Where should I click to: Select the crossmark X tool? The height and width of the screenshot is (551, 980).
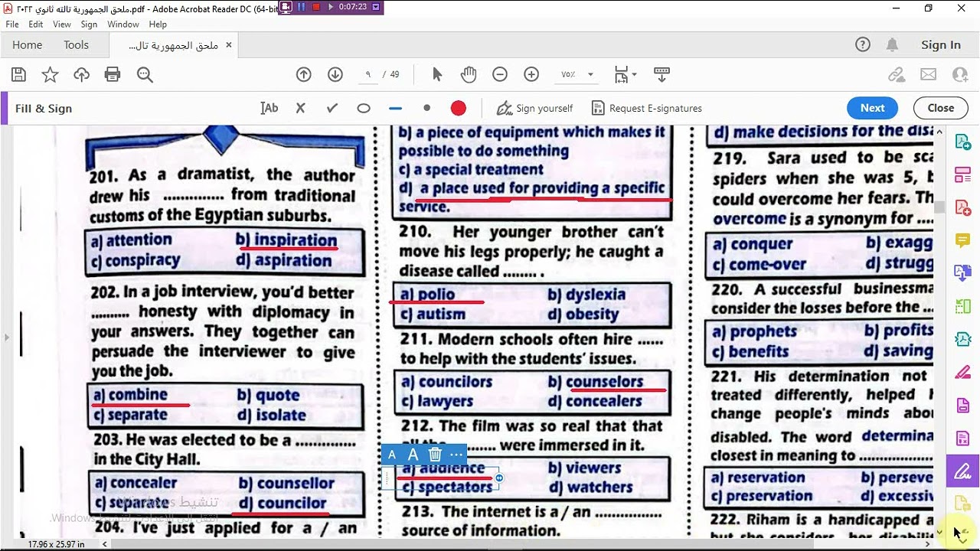pos(301,108)
